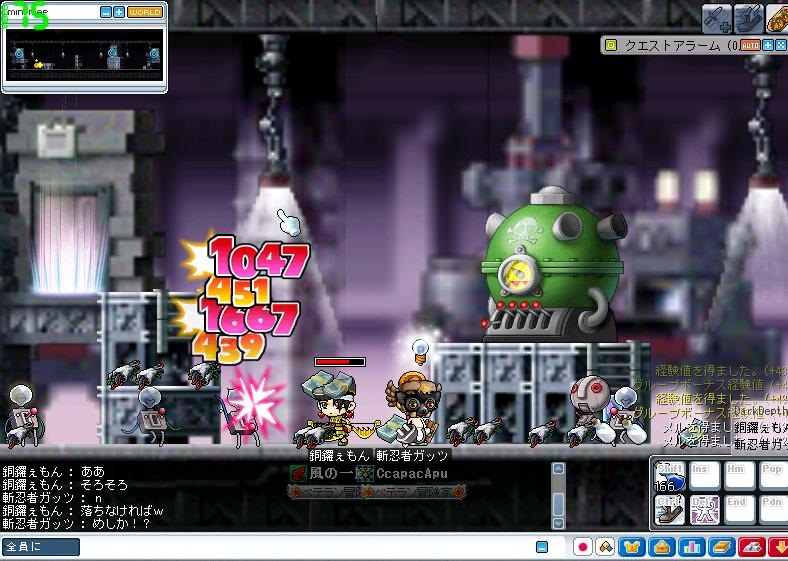788x561 pixels.
Task: Use the Shift quick slot blue potion
Action: (x=670, y=476)
